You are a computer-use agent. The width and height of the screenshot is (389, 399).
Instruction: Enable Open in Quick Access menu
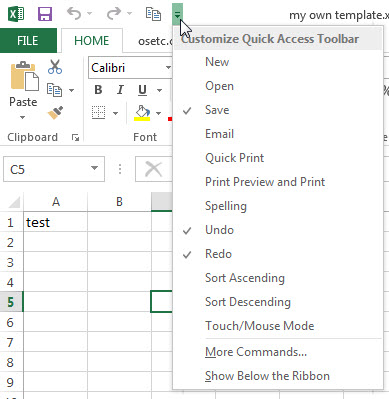(x=278, y=86)
